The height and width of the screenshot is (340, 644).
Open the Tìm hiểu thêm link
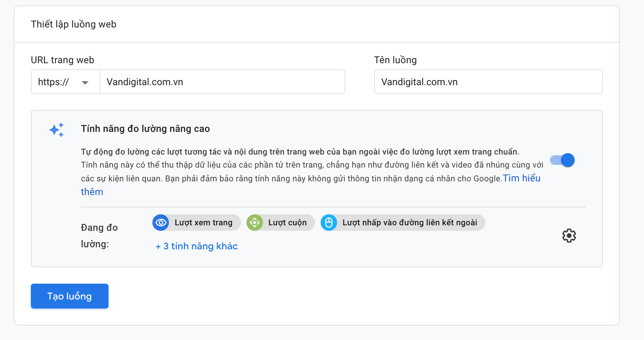pos(521,178)
